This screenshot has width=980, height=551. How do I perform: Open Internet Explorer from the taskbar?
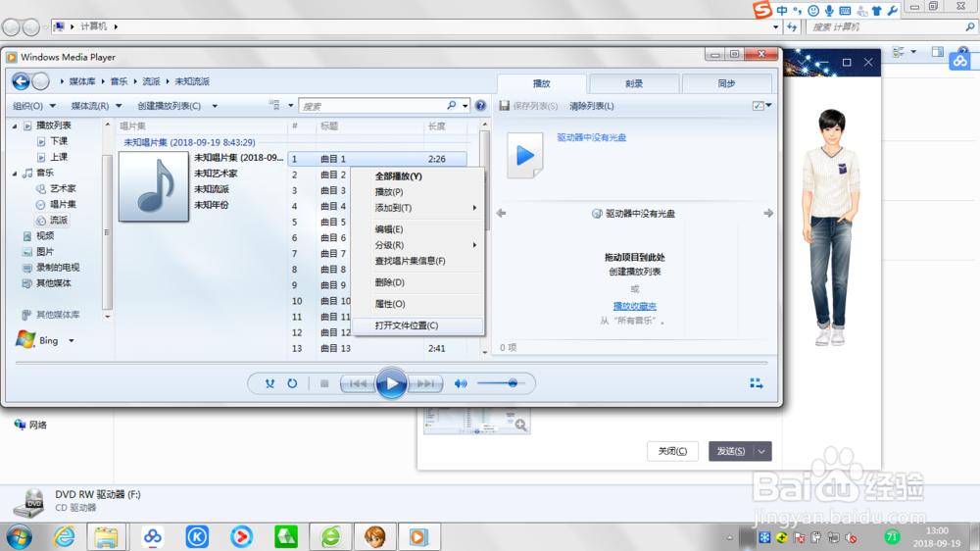64,536
